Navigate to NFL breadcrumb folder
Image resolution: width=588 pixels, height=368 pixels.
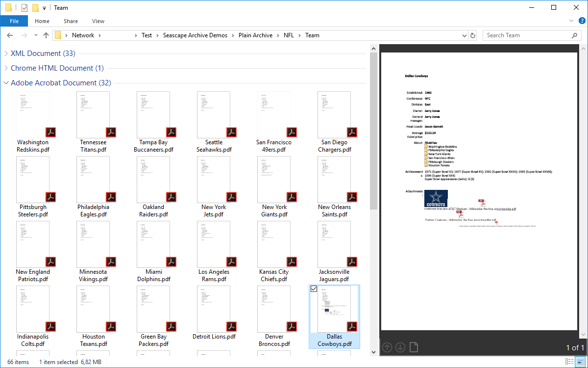pyautogui.click(x=289, y=35)
